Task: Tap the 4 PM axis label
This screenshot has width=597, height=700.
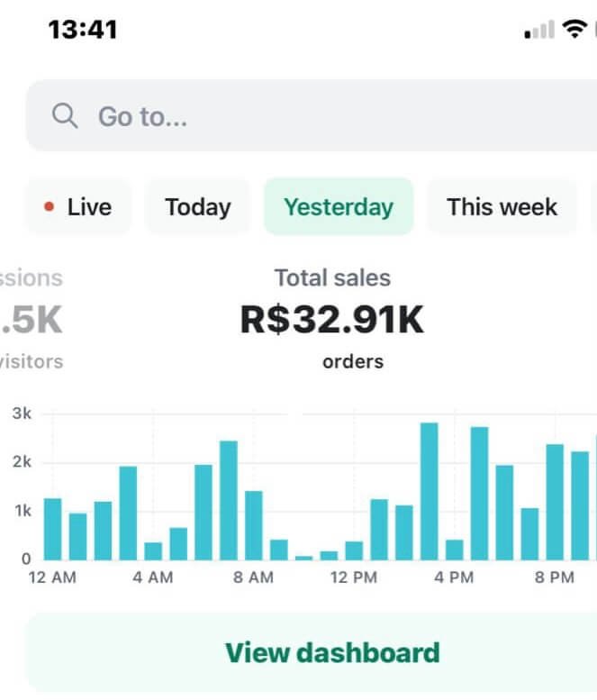Action: [x=454, y=578]
